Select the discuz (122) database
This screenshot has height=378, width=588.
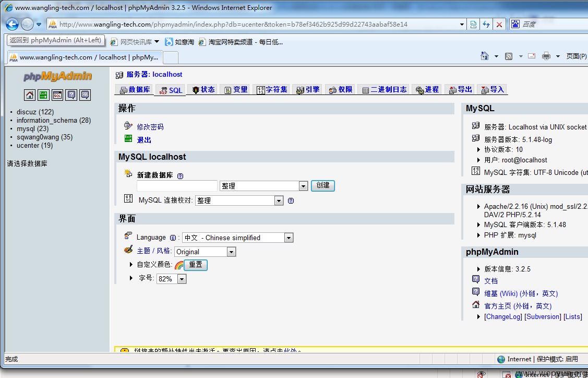pos(35,112)
